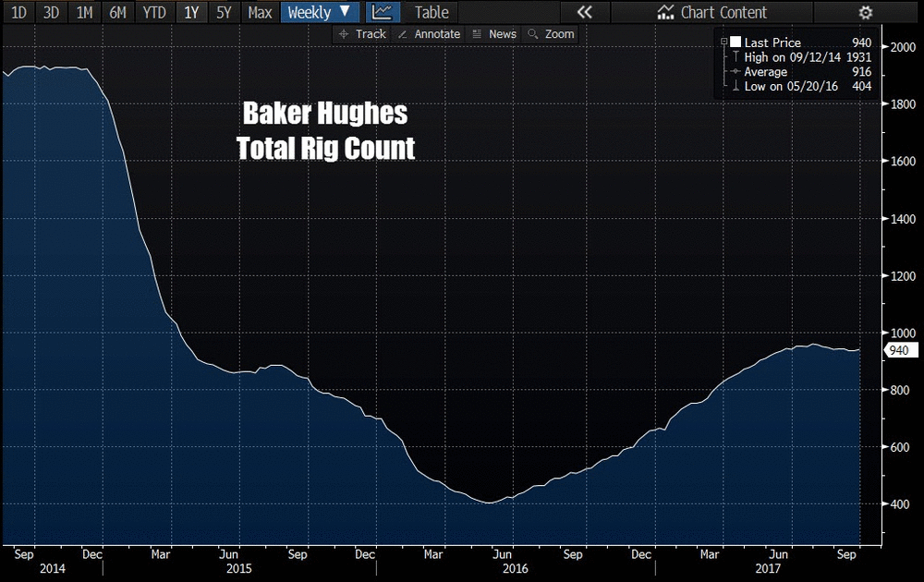Image resolution: width=924 pixels, height=582 pixels.
Task: Select the 1Y time range
Action: click(191, 12)
